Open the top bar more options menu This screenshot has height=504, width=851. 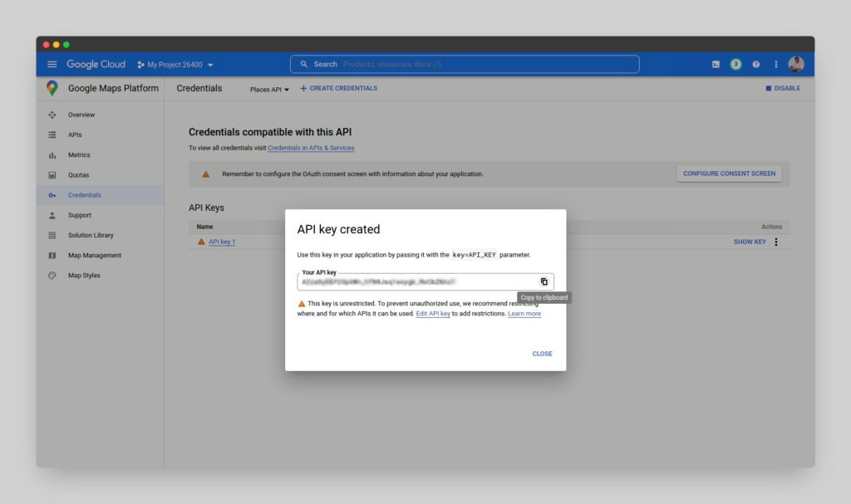point(776,64)
